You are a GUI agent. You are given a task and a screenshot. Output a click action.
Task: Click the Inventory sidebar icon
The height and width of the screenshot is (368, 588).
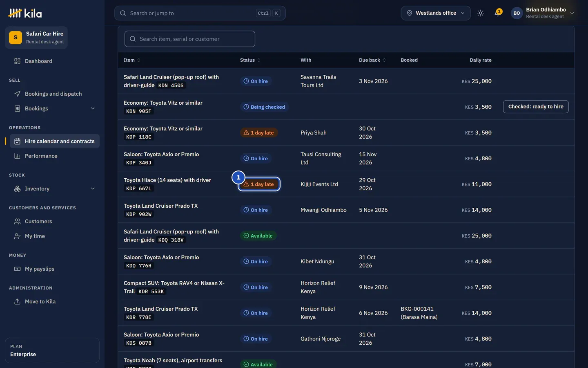[17, 188]
